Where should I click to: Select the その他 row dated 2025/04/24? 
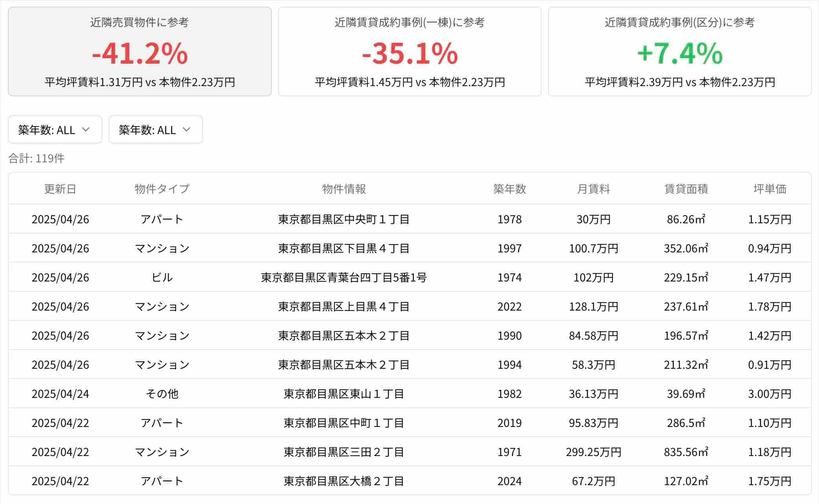tap(409, 394)
